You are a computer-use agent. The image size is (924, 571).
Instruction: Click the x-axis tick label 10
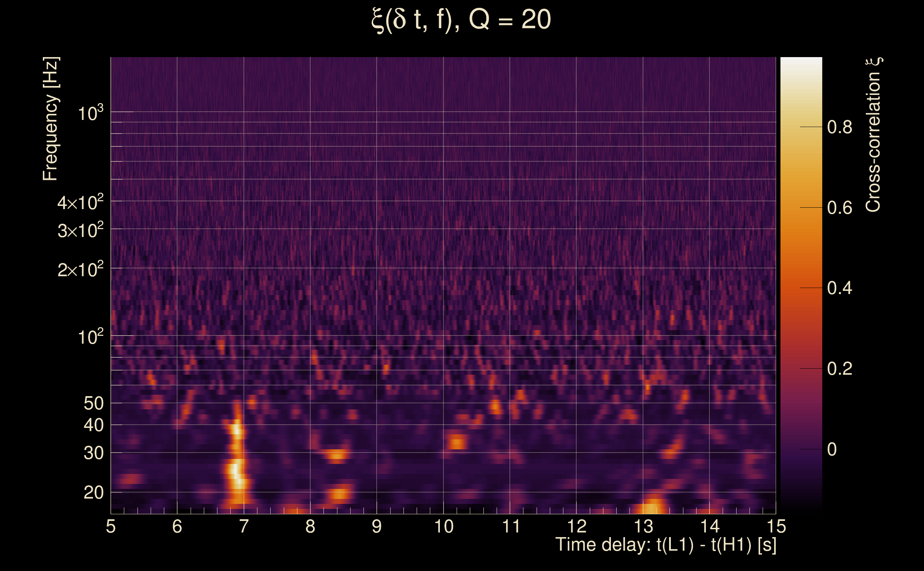pos(443,526)
